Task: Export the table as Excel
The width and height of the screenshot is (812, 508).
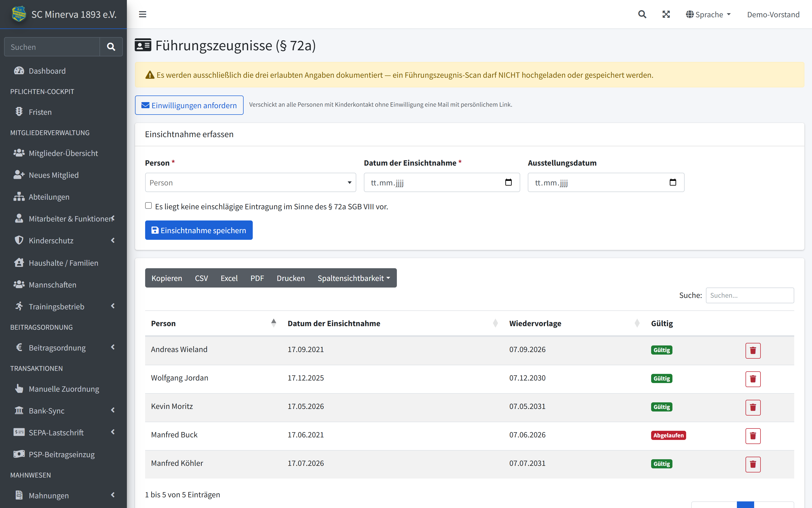Action: click(229, 278)
